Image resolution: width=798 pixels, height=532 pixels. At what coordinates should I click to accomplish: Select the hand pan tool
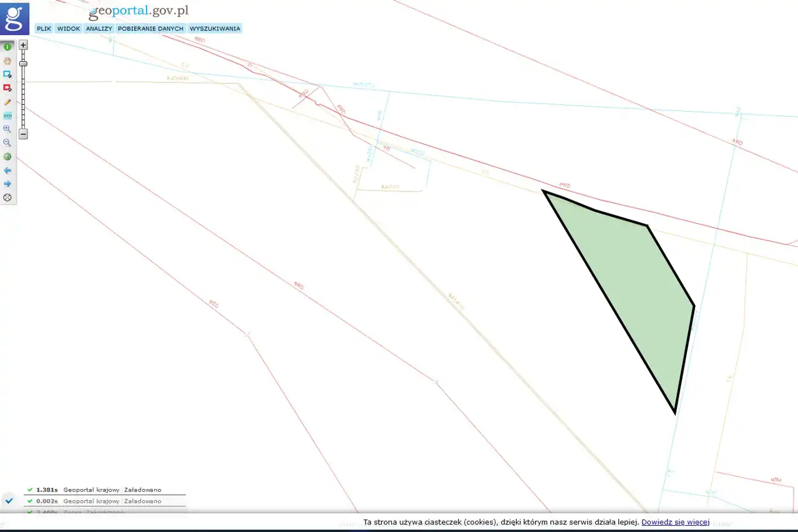pyautogui.click(x=7, y=60)
